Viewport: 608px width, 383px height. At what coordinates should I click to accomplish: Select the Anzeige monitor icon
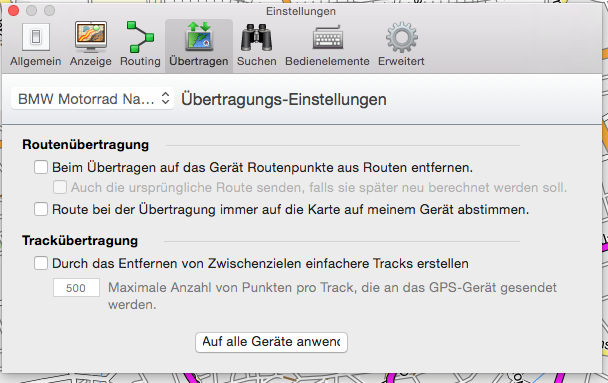[x=91, y=37]
